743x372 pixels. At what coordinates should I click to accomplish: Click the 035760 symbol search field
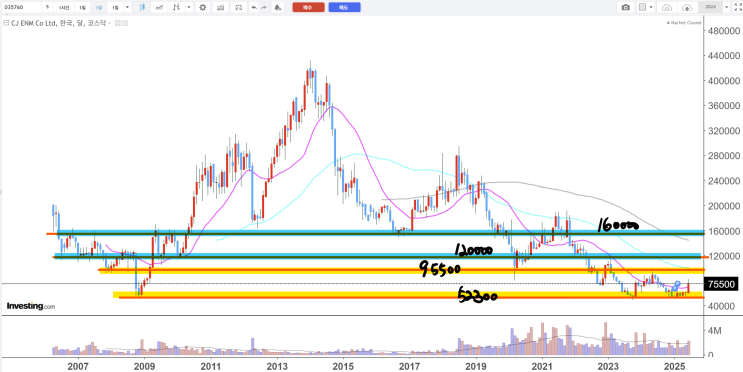pos(21,7)
